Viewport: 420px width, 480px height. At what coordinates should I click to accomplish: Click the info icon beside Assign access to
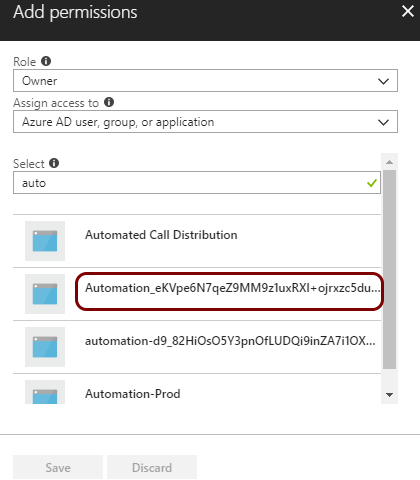pyautogui.click(x=109, y=102)
